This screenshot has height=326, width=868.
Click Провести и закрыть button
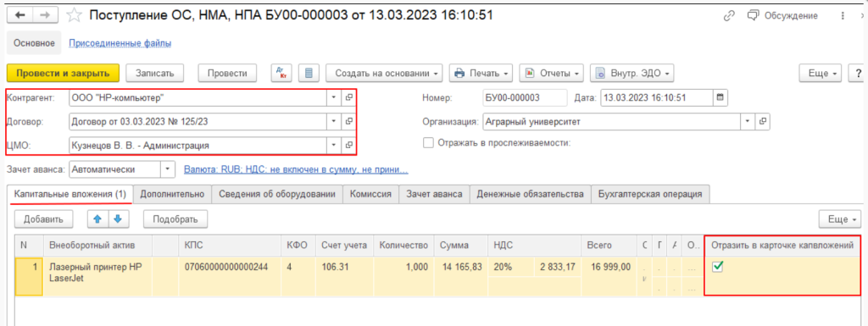click(63, 73)
